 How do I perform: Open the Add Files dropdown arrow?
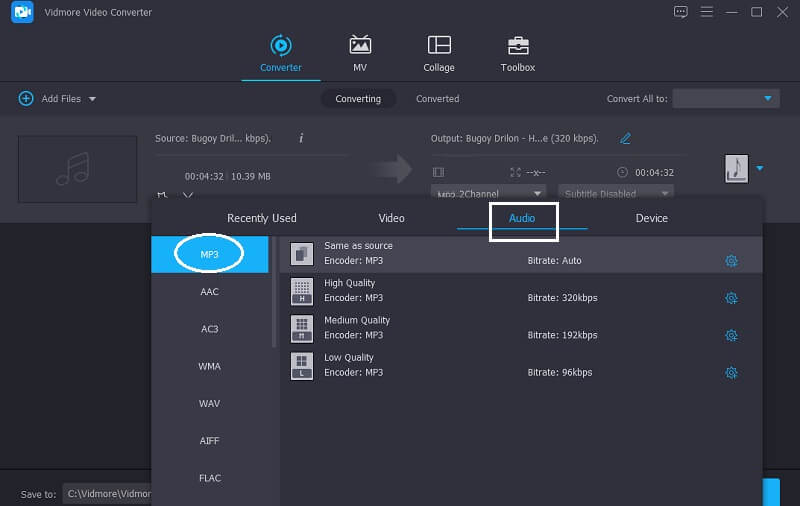click(x=93, y=99)
